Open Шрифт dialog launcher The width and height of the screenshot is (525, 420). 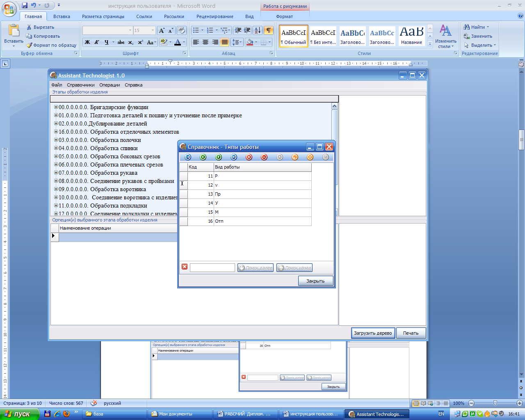185,53
